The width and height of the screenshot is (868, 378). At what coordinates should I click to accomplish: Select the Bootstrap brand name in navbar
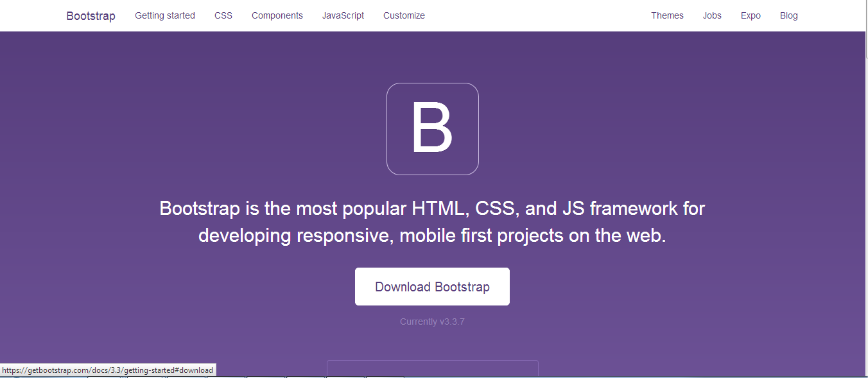point(90,15)
